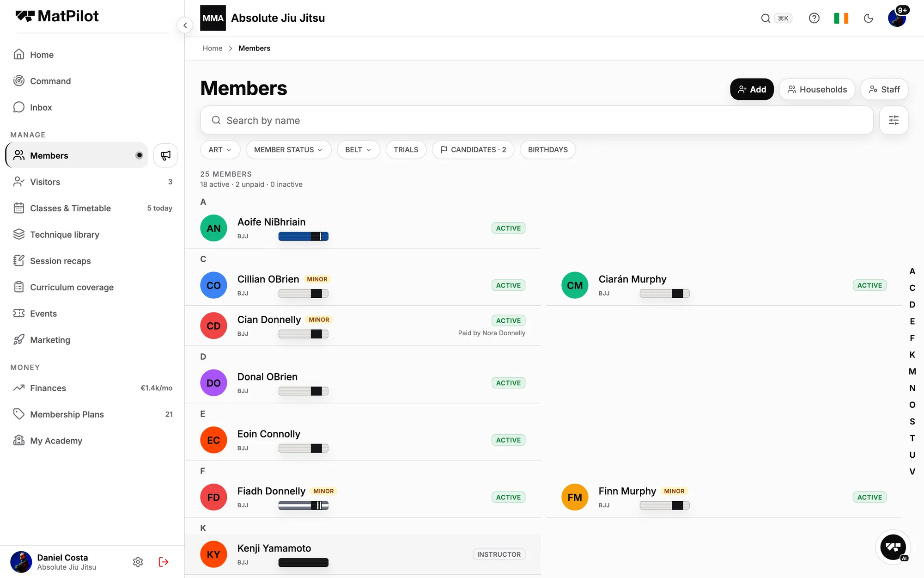Open the MatPilot AI assistant bubble
Image resolution: width=924 pixels, height=578 pixels.
(893, 547)
